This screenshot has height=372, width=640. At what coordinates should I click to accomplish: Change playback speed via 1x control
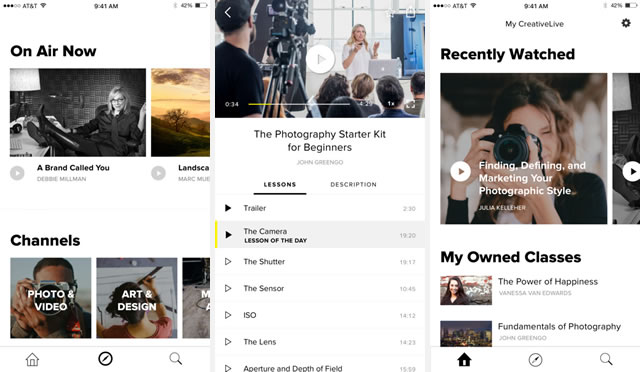tap(391, 104)
